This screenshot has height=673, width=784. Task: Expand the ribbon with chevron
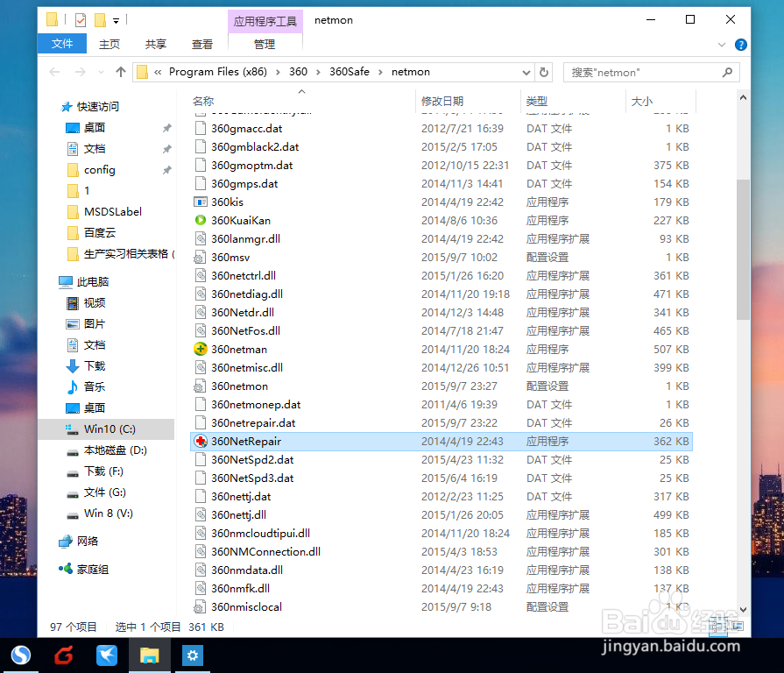pos(722,45)
